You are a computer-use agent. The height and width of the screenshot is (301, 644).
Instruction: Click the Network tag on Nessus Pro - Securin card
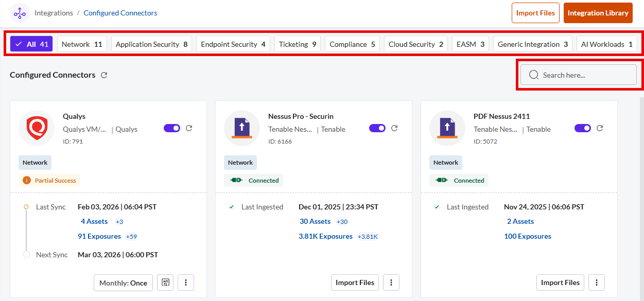tap(240, 163)
